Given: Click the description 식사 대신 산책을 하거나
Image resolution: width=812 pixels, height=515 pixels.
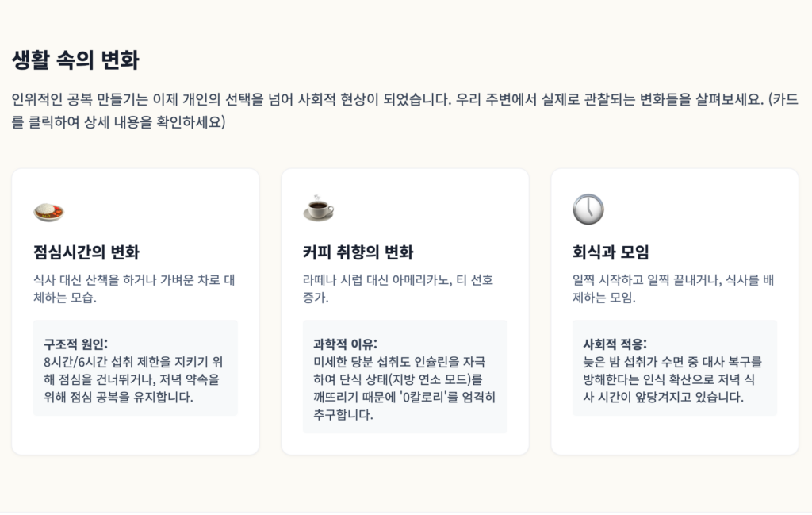Looking at the screenshot, I should click(135, 280).
